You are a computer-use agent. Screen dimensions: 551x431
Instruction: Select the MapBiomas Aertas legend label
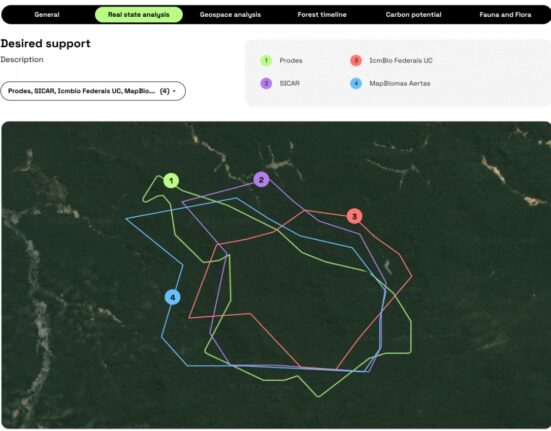click(400, 83)
